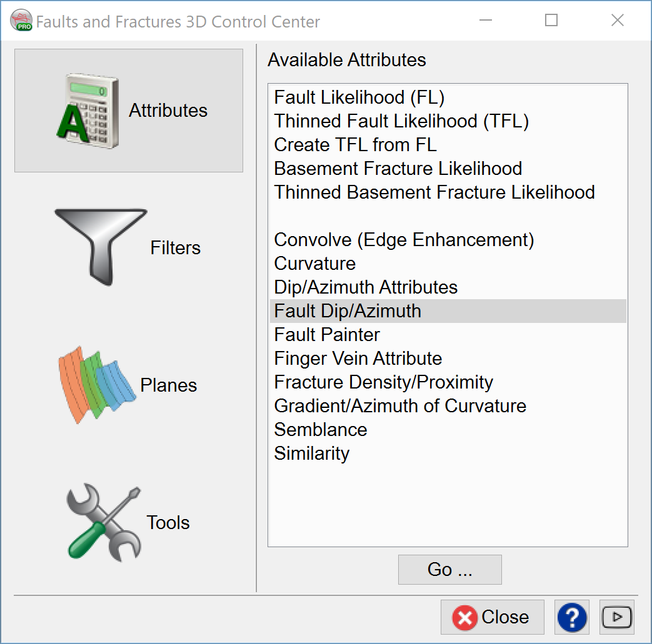Maximize the Control Center window
The height and width of the screenshot is (644, 652).
[551, 21]
